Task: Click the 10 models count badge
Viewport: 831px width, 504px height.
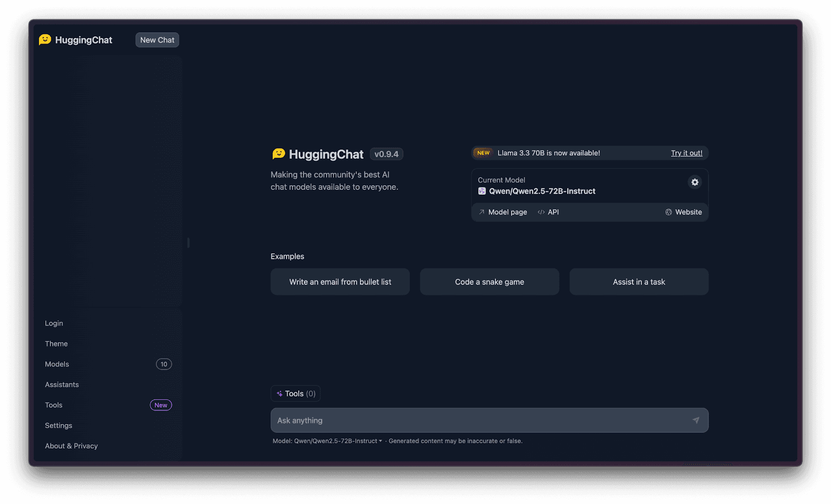Action: click(164, 364)
